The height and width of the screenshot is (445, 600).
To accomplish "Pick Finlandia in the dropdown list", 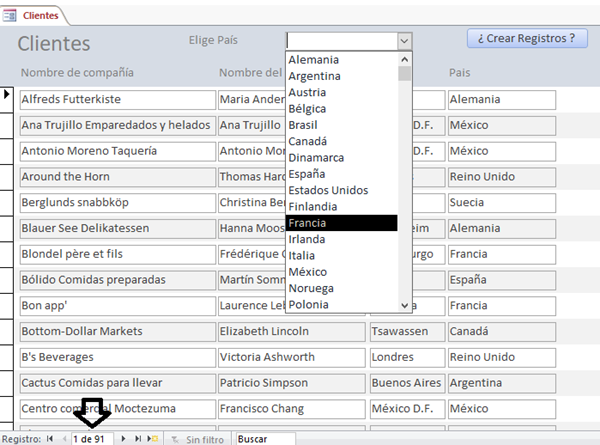I will 342,207.
